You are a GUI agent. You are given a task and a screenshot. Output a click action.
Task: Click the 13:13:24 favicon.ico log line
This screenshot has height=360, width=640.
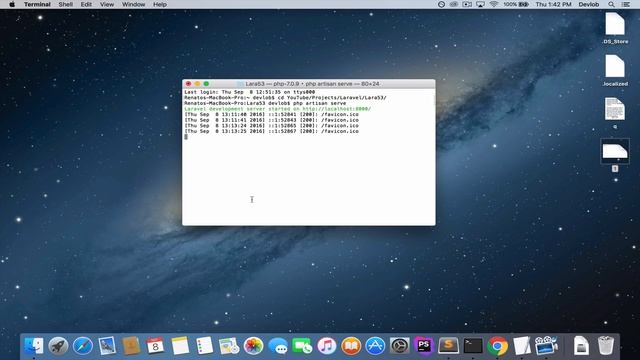271,126
